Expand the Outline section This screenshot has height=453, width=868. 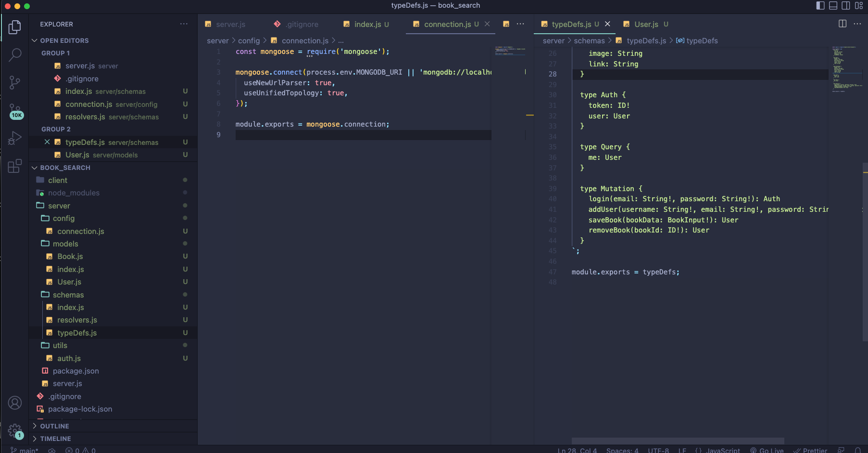click(113, 426)
